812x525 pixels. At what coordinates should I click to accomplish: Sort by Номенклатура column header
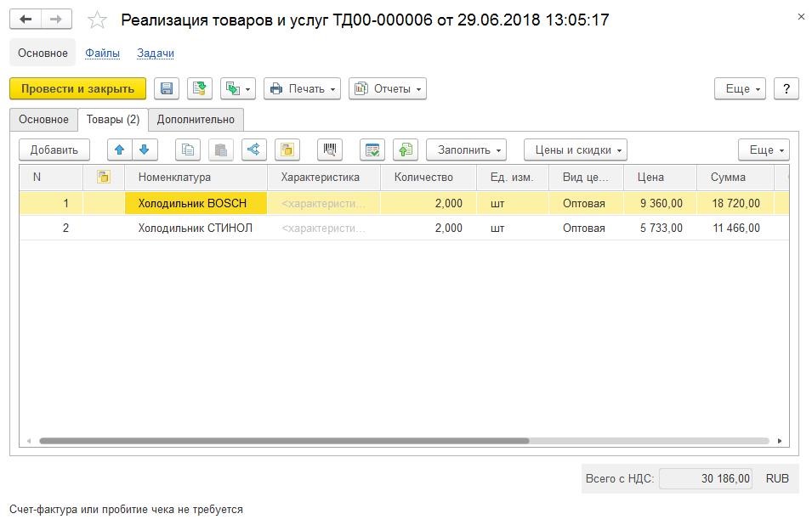[196, 177]
